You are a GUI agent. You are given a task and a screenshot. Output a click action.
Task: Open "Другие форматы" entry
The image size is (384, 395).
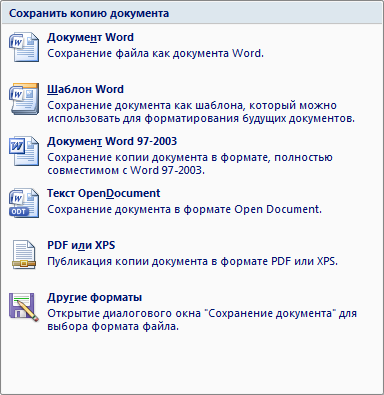pos(95,297)
